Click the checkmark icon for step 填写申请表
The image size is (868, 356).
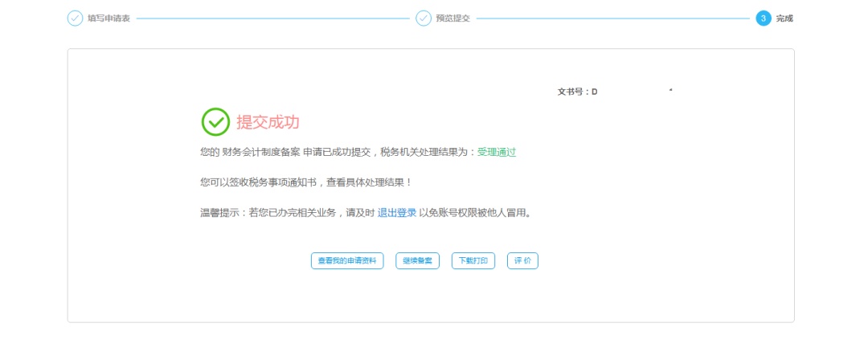click(x=75, y=18)
